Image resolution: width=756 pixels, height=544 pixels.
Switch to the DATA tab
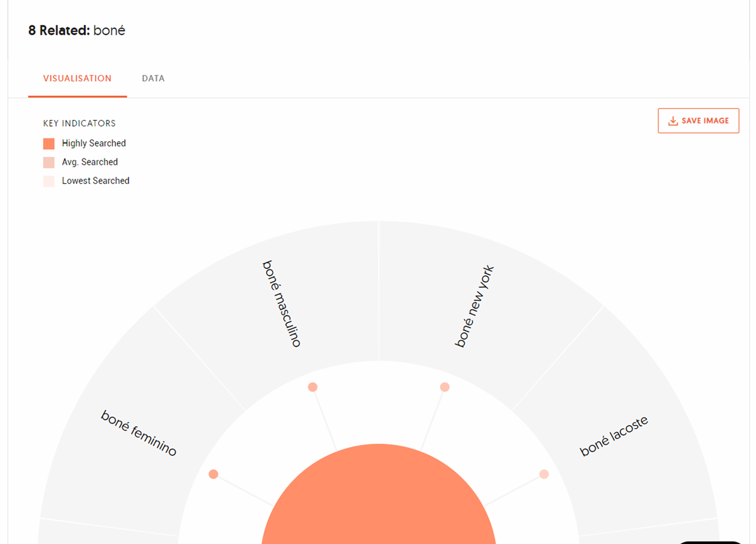(153, 79)
